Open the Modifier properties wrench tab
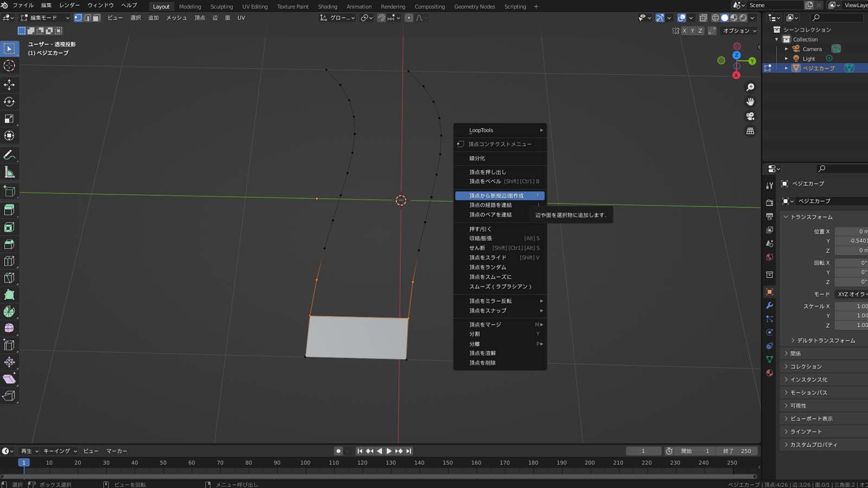This screenshot has width=868, height=488. [769, 305]
